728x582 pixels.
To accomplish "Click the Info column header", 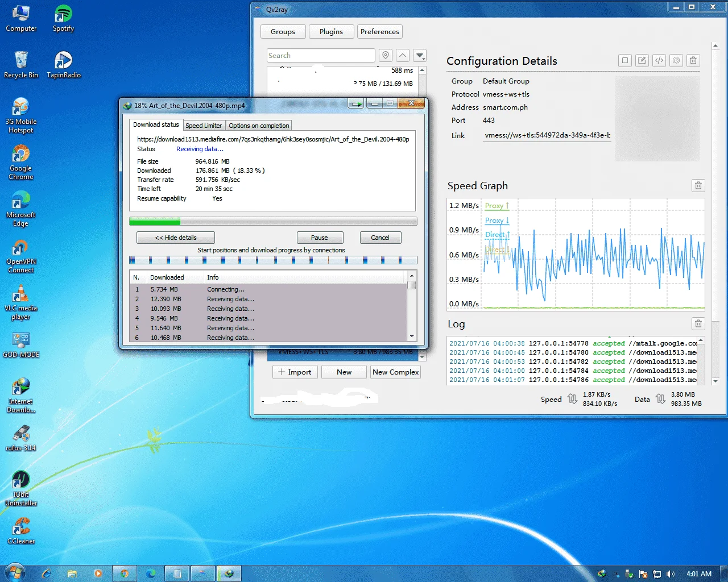I will (305, 277).
